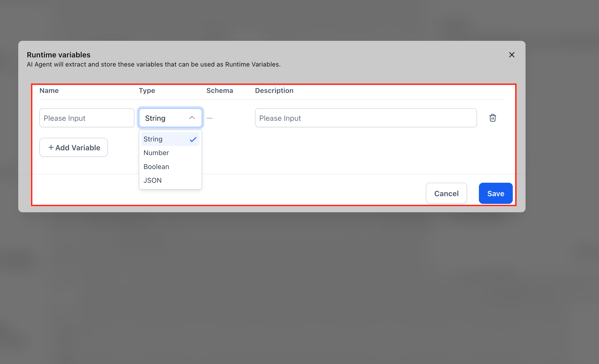The image size is (599, 364).
Task: Click the Description column header
Action: [274, 91]
